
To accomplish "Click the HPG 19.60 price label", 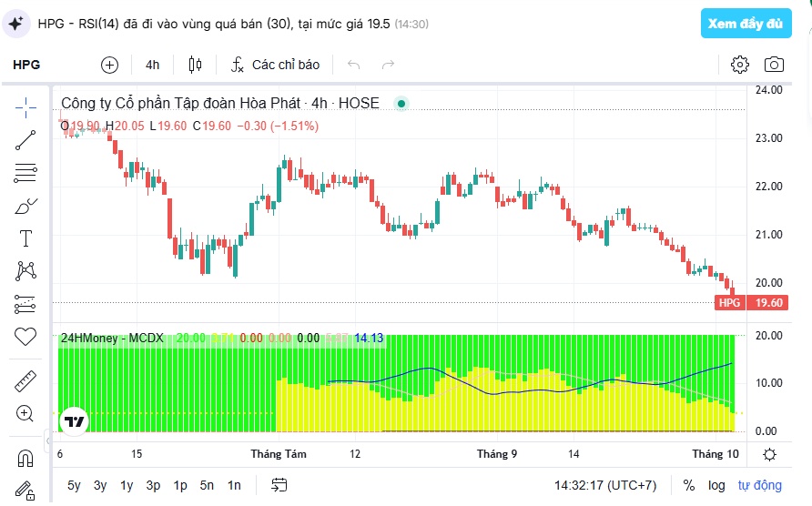I will (x=751, y=302).
